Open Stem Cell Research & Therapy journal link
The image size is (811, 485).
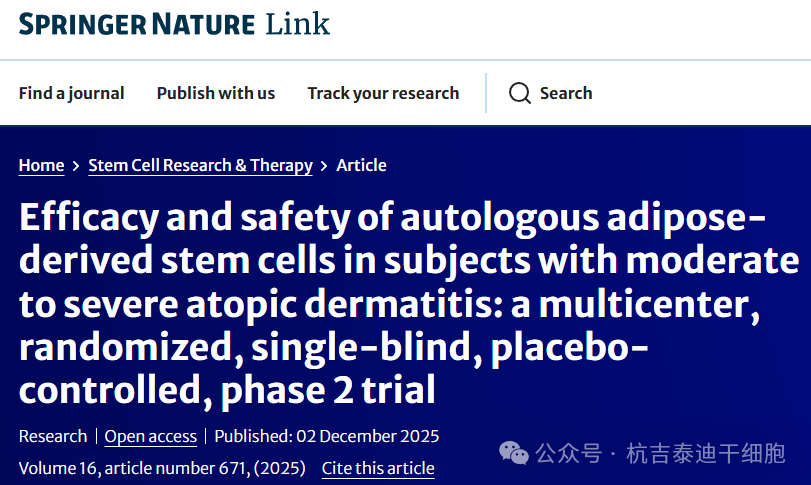pos(200,166)
